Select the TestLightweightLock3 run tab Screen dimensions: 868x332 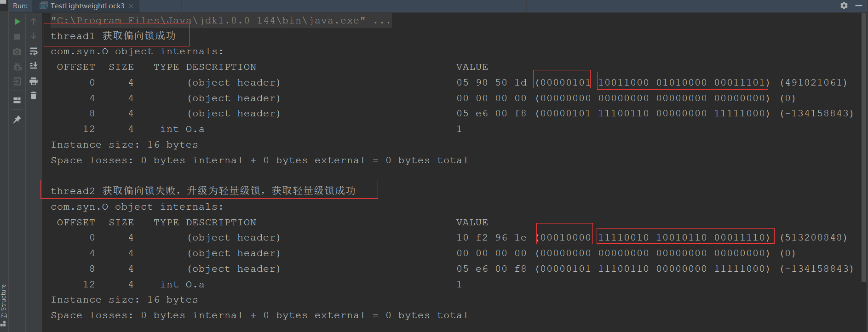click(87, 6)
